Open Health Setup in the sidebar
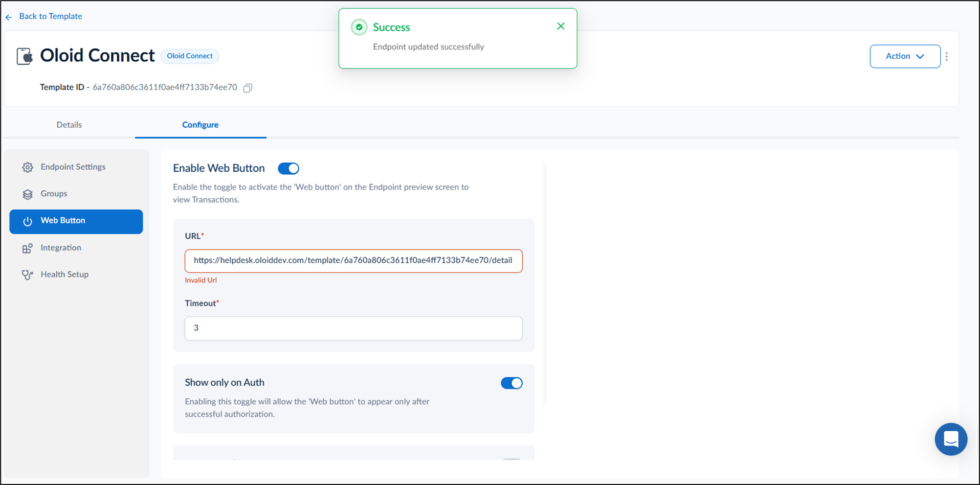The height and width of the screenshot is (485, 980). (76, 275)
